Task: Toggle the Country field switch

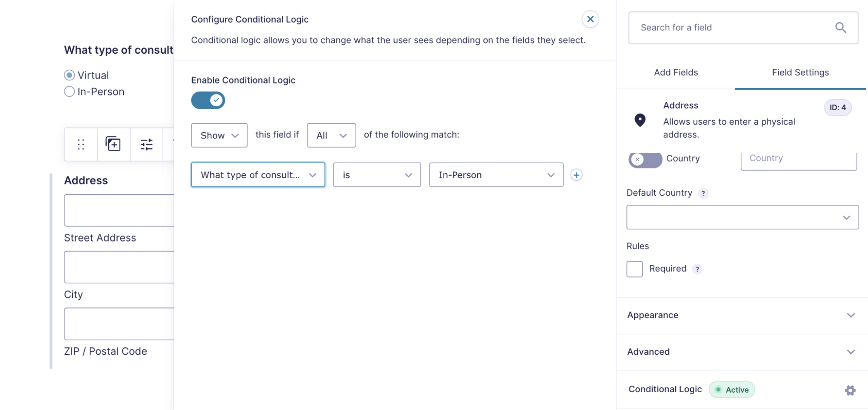Action: [x=645, y=159]
